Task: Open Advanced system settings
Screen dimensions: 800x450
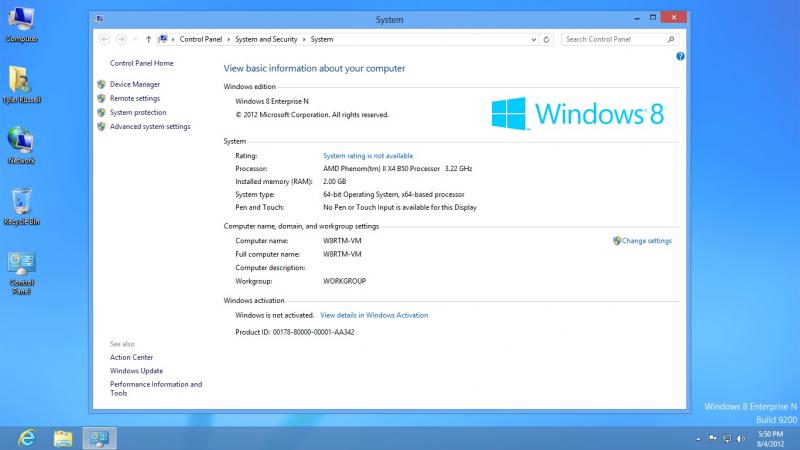Action: pyautogui.click(x=150, y=127)
